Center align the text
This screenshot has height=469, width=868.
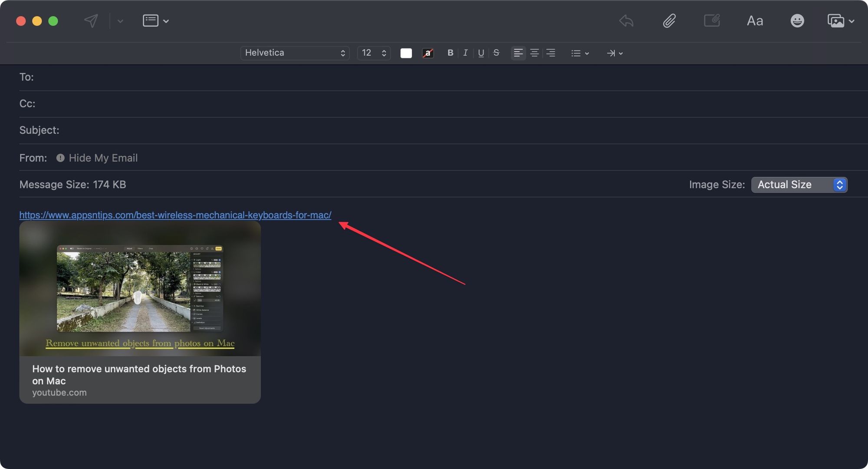coord(535,53)
